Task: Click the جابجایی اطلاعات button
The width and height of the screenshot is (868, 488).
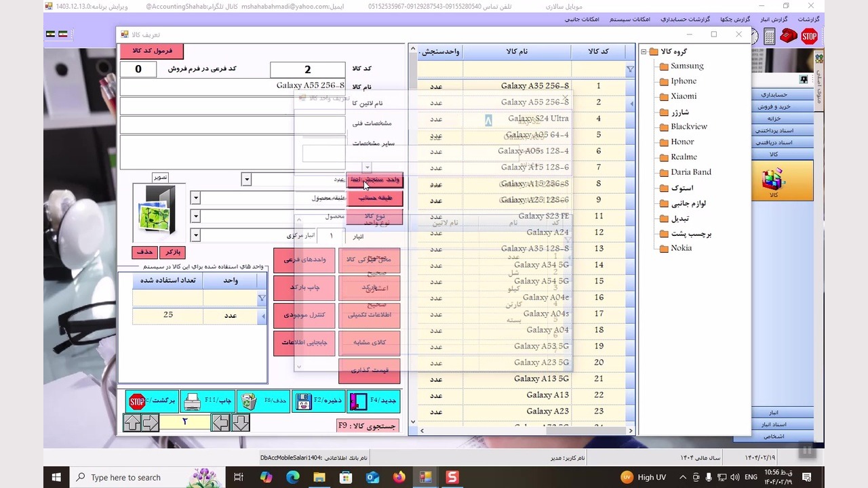Action: pos(304,343)
